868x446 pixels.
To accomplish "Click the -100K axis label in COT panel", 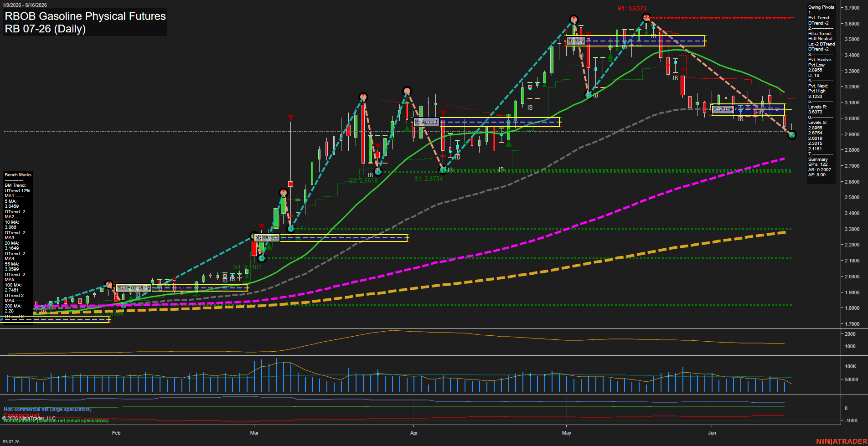I will pyautogui.click(x=852, y=420).
